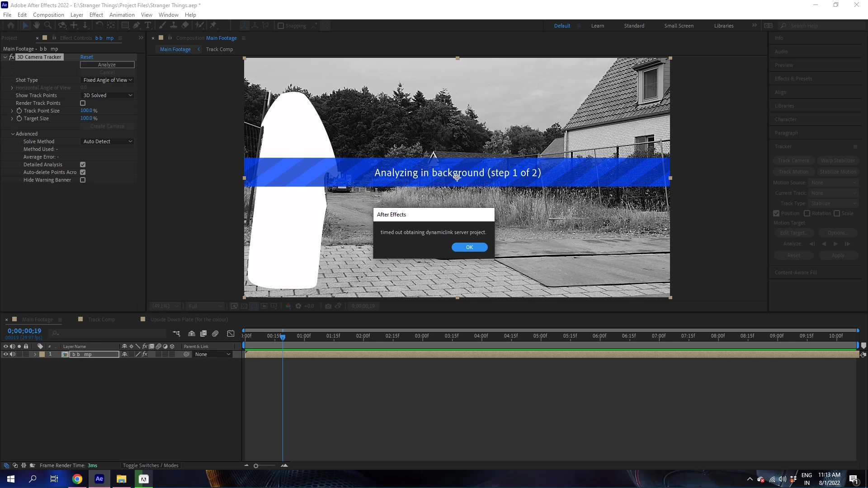This screenshot has width=868, height=488.
Task: Open the Solve Method dropdown
Action: [x=108, y=141]
